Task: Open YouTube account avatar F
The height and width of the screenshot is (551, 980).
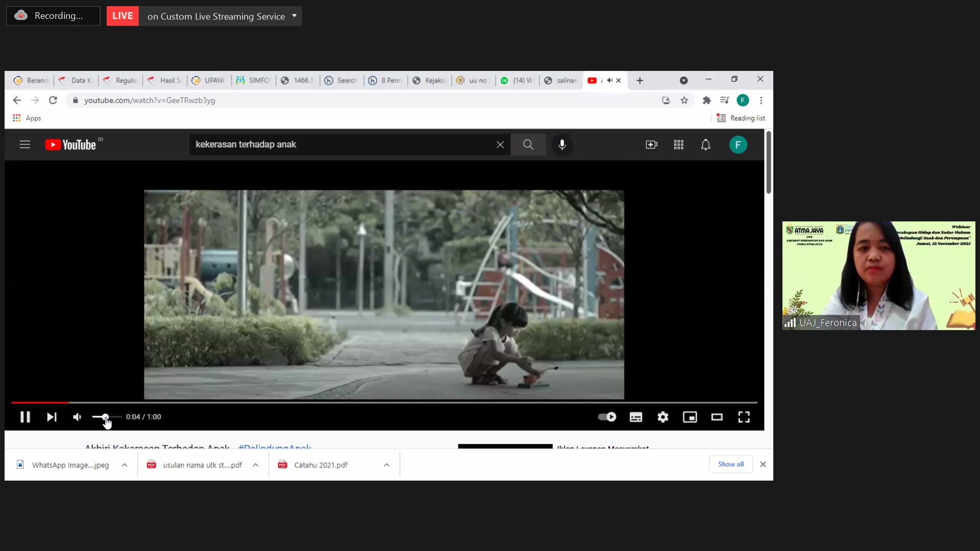Action: pyautogui.click(x=738, y=144)
